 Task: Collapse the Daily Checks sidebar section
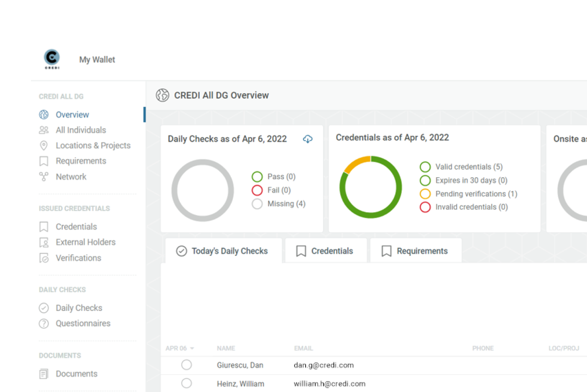pos(62,289)
